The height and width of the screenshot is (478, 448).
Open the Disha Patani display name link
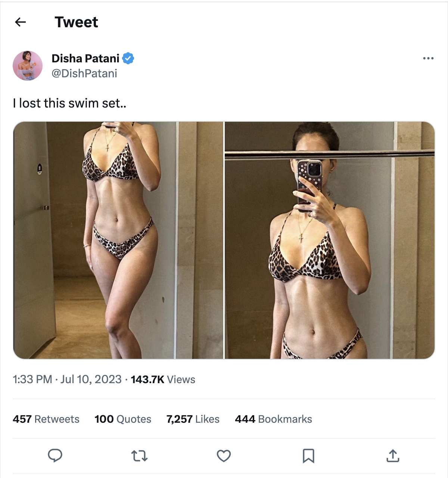(85, 59)
